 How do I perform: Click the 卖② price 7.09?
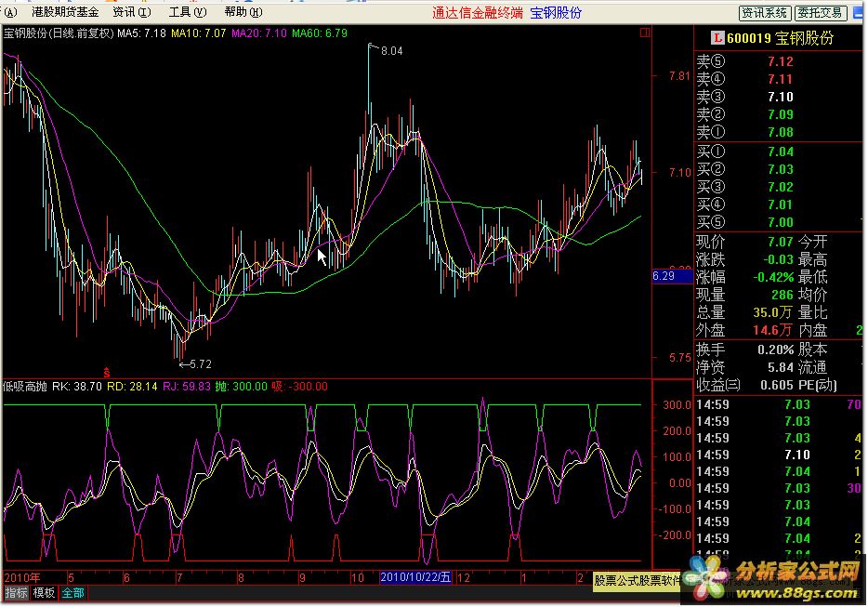click(780, 114)
